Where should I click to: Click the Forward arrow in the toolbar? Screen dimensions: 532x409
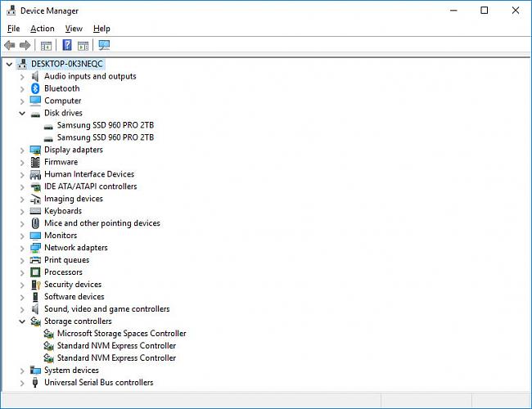click(25, 45)
